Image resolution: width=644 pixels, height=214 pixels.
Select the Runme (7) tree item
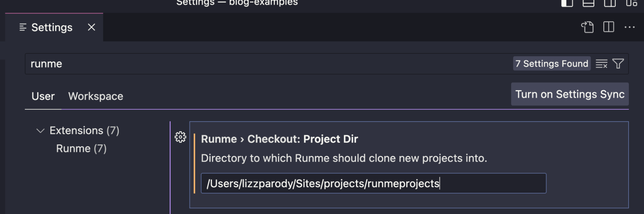click(x=81, y=148)
